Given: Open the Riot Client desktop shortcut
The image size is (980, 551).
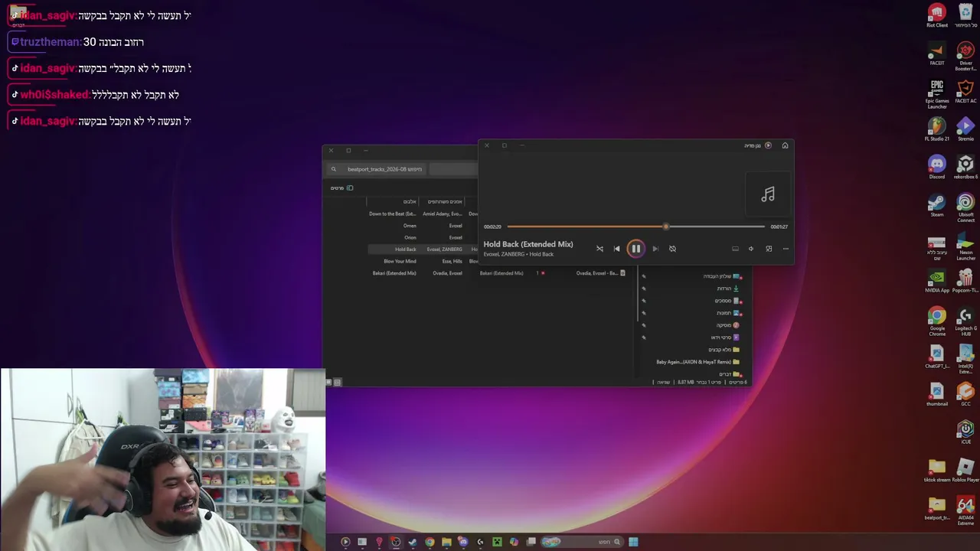Looking at the screenshot, I should 937,15.
